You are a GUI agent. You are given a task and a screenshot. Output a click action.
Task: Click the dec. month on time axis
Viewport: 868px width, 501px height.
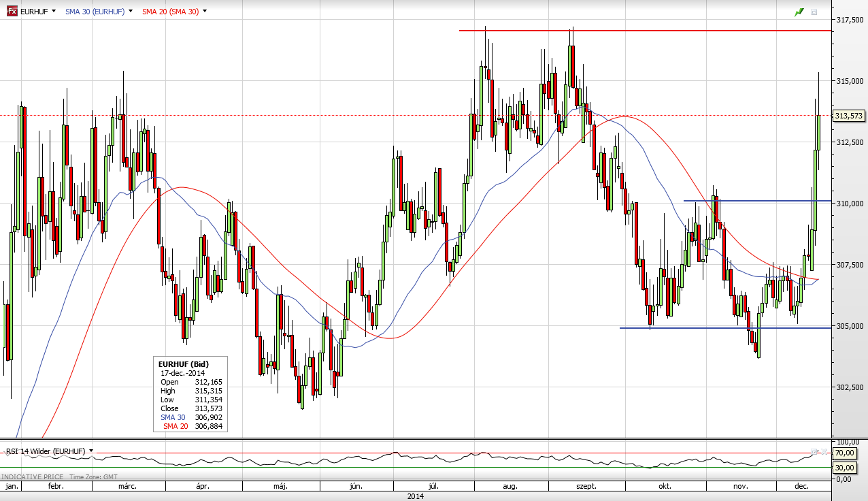(802, 487)
